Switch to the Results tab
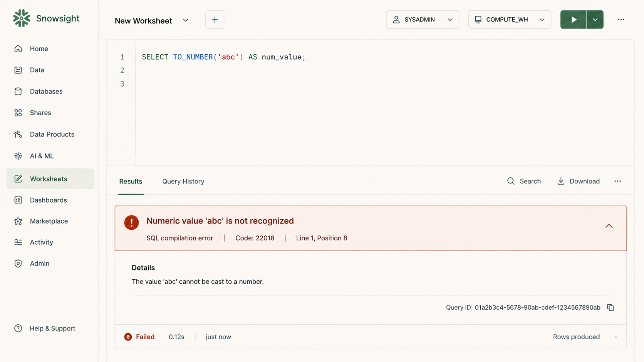644x362 pixels. point(131,181)
